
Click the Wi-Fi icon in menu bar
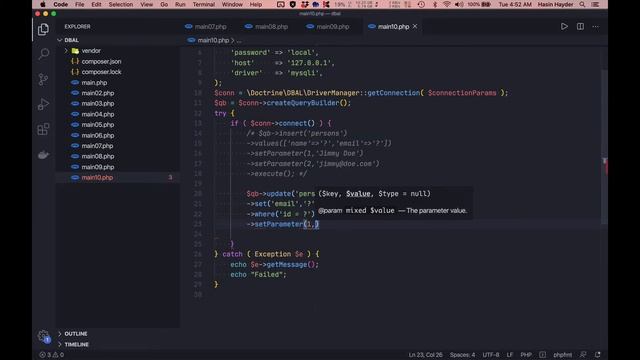[447, 4]
